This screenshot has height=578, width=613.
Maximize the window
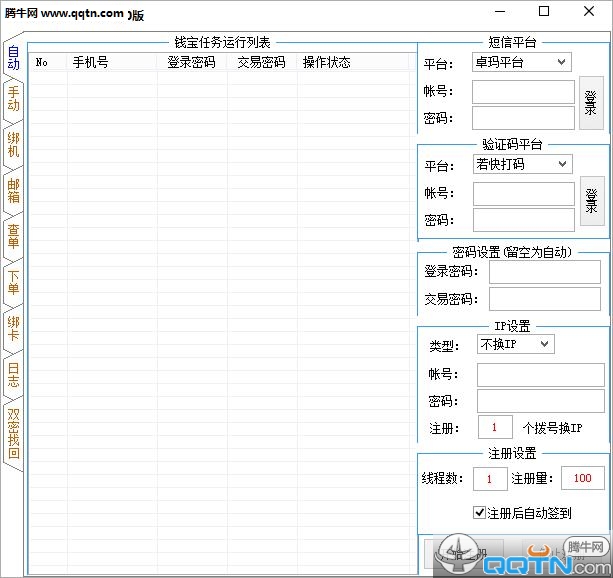(544, 11)
